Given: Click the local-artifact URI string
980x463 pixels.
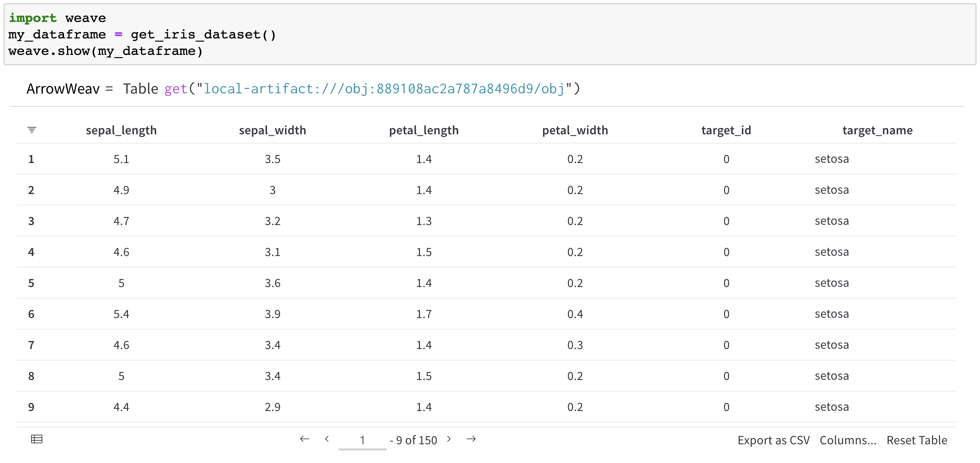Looking at the screenshot, I should click(x=383, y=89).
